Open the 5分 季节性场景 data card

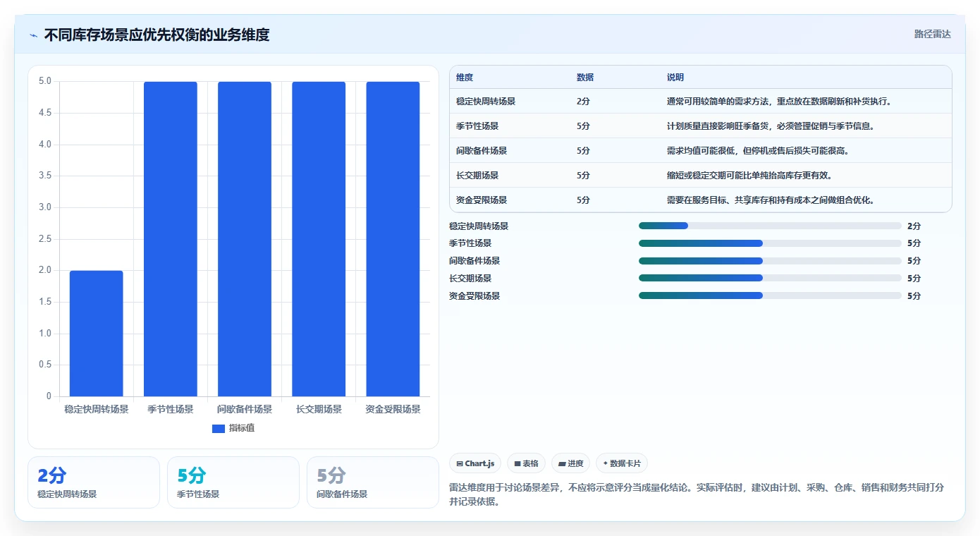click(233, 482)
